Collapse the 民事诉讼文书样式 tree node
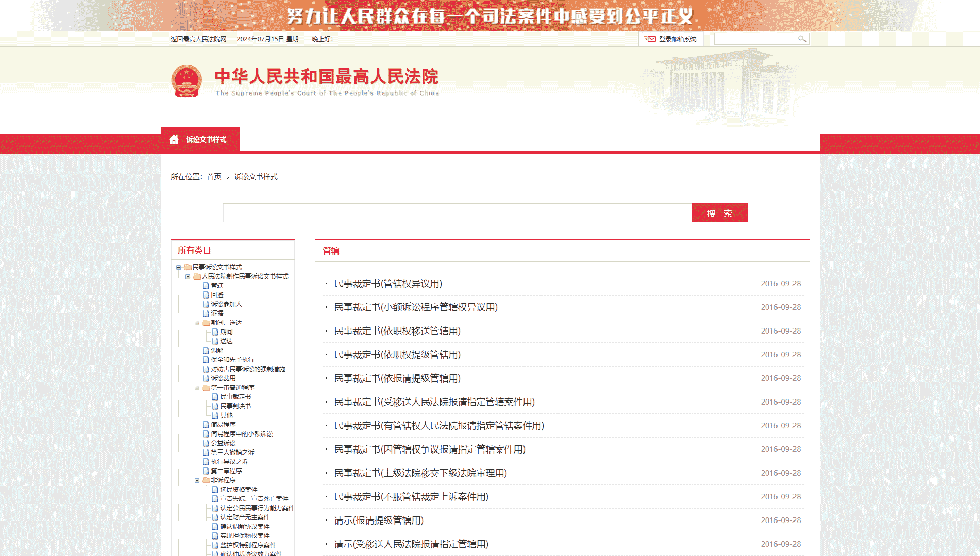 (x=178, y=267)
